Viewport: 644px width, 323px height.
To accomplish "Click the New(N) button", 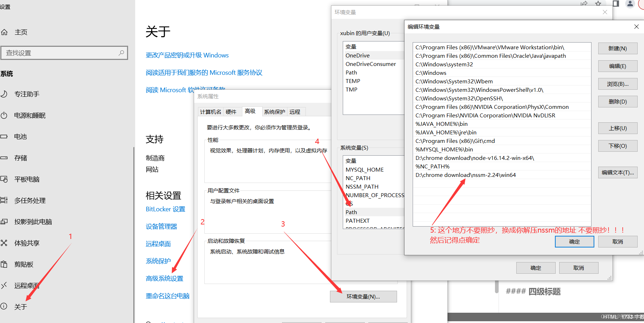I will tap(618, 49).
